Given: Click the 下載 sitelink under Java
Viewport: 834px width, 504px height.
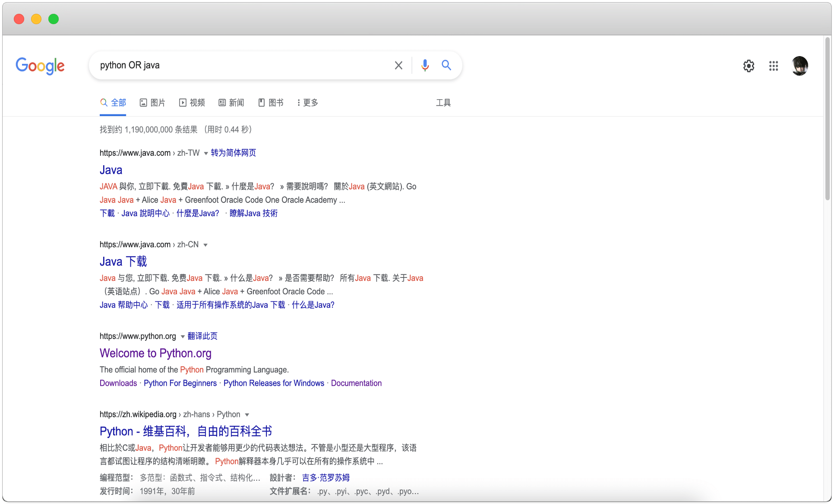Looking at the screenshot, I should point(107,213).
